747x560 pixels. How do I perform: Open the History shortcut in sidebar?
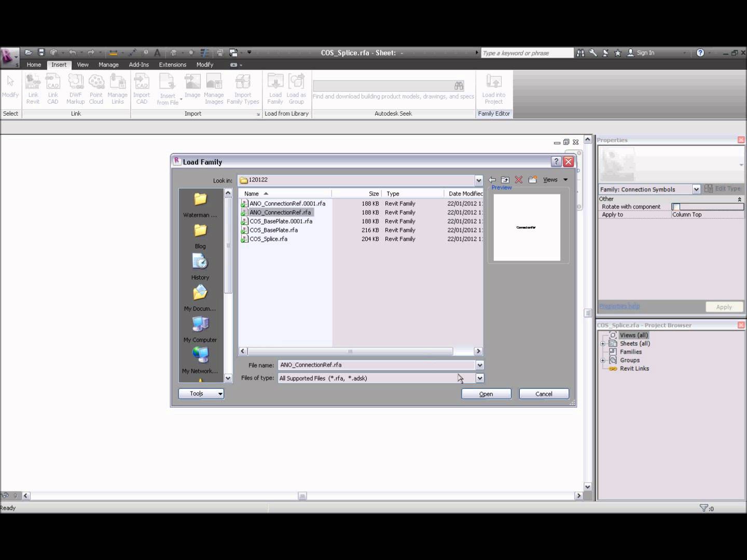(200, 267)
